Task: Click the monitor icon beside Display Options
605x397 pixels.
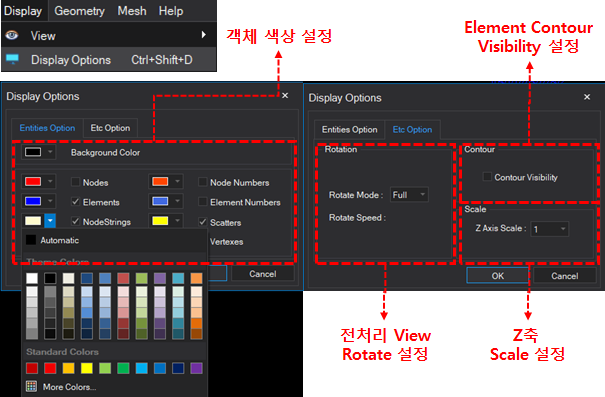Action: coord(12,59)
